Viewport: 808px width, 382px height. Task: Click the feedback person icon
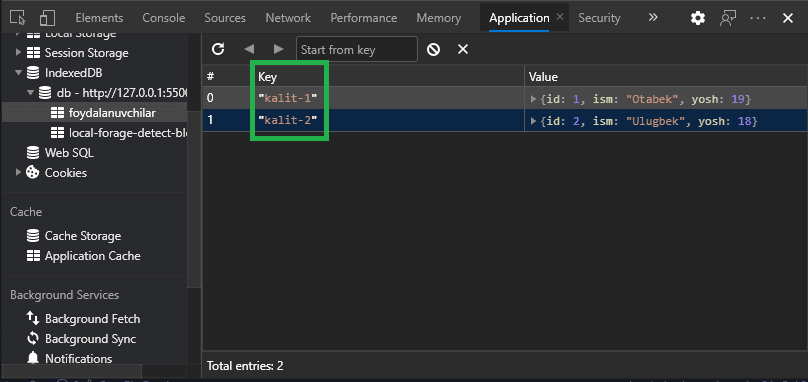click(x=727, y=19)
